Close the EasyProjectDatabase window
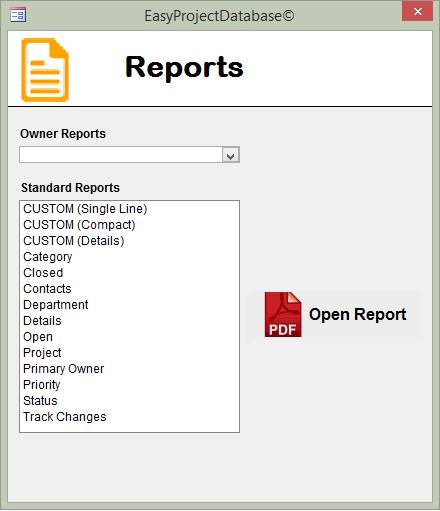Screen dimensions: 440x511 pyautogui.click(x=417, y=12)
